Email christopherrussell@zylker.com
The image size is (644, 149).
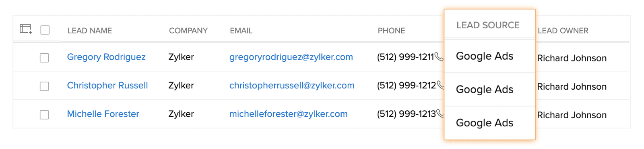pyautogui.click(x=292, y=85)
